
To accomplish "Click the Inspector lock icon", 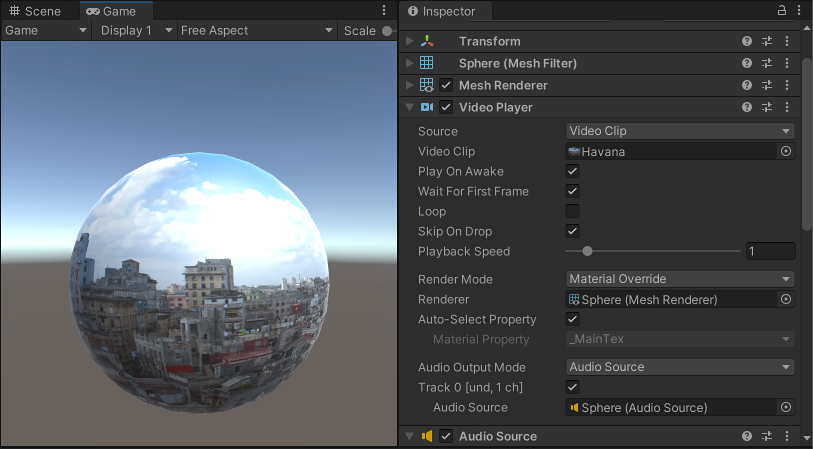I will click(x=782, y=10).
